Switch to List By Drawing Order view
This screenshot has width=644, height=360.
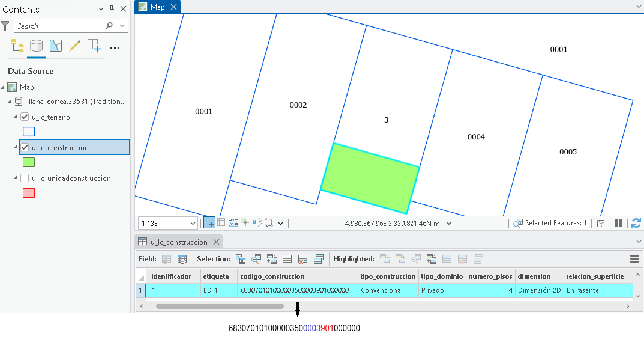pos(17,46)
